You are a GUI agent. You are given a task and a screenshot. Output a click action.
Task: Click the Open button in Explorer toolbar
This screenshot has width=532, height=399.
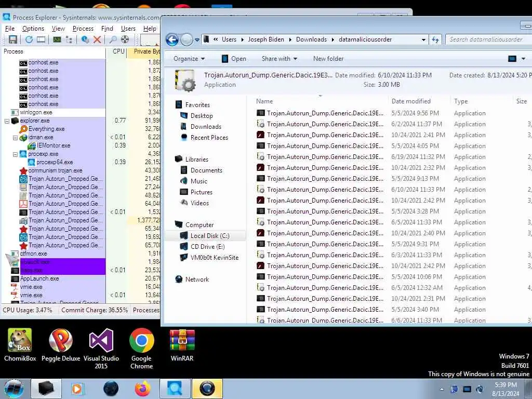(234, 59)
